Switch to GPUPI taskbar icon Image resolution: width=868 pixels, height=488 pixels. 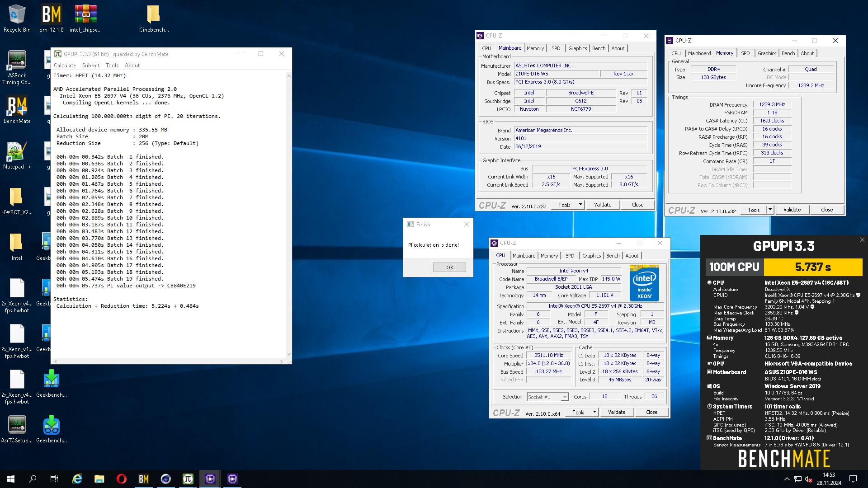pos(188,479)
